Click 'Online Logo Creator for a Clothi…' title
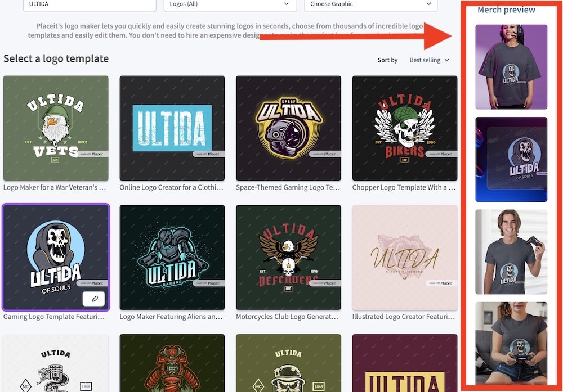563x392 pixels. click(171, 188)
